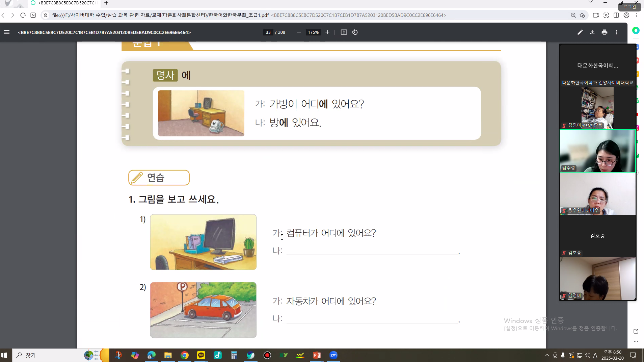Zoom out with the minus button
Screen dimensions: 644x362
(x=299, y=32)
